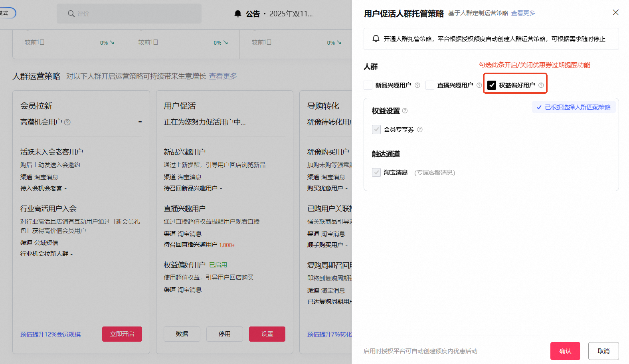
Task: Click 行业高活用户入会 heading
Action: tap(48, 209)
